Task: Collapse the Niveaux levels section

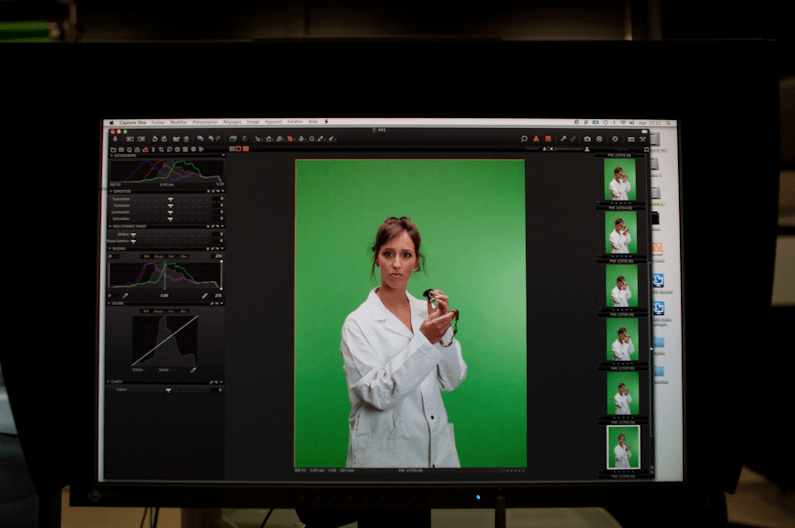Action: point(111,249)
